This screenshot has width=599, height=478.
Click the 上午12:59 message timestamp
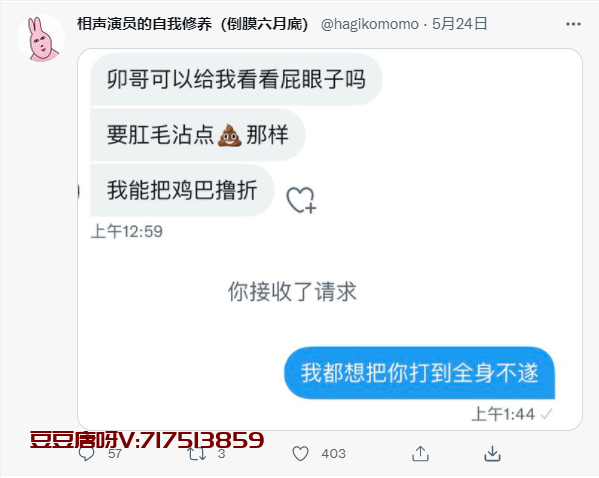pyautogui.click(x=126, y=232)
